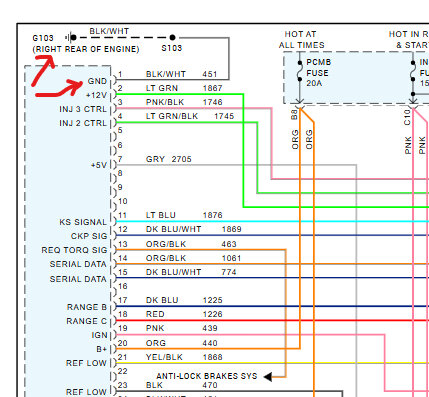Click circuit number 1869

point(231,229)
